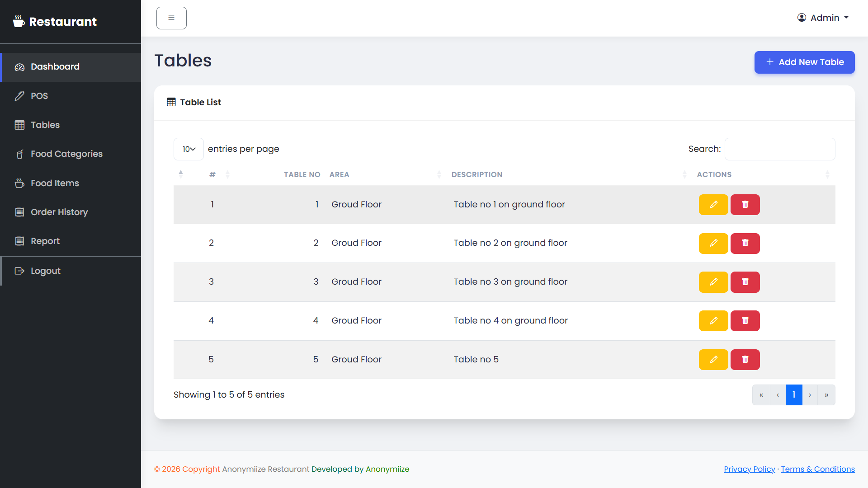The height and width of the screenshot is (488, 868).
Task: Click 'Showing 1 to 5 of 5 entries'
Action: [x=229, y=395]
